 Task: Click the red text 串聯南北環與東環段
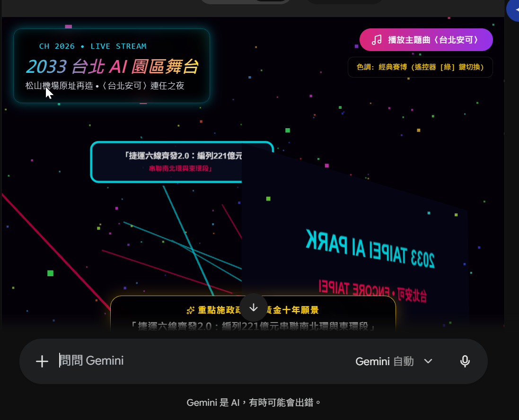pyautogui.click(x=180, y=168)
